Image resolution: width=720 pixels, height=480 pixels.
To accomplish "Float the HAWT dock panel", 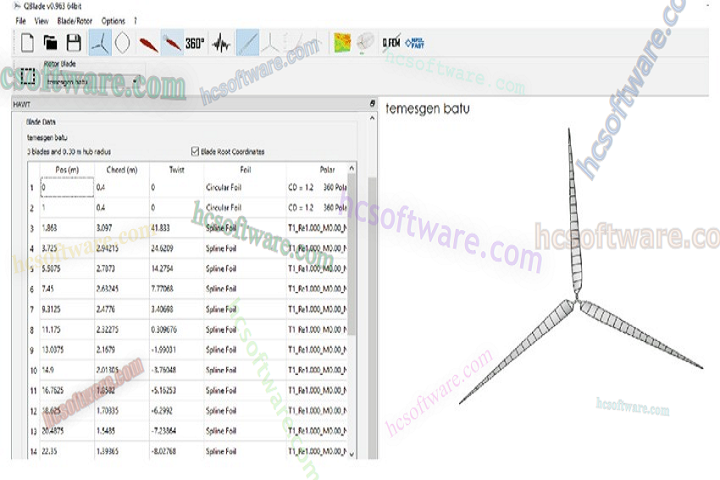I will [x=372, y=104].
